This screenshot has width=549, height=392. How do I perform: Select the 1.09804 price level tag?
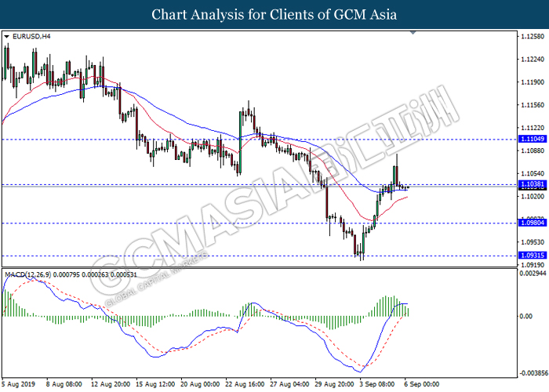pyautogui.click(x=533, y=223)
